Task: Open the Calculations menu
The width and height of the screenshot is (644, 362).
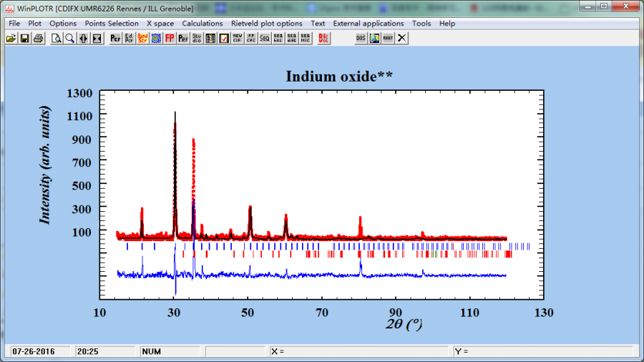Action: (203, 24)
